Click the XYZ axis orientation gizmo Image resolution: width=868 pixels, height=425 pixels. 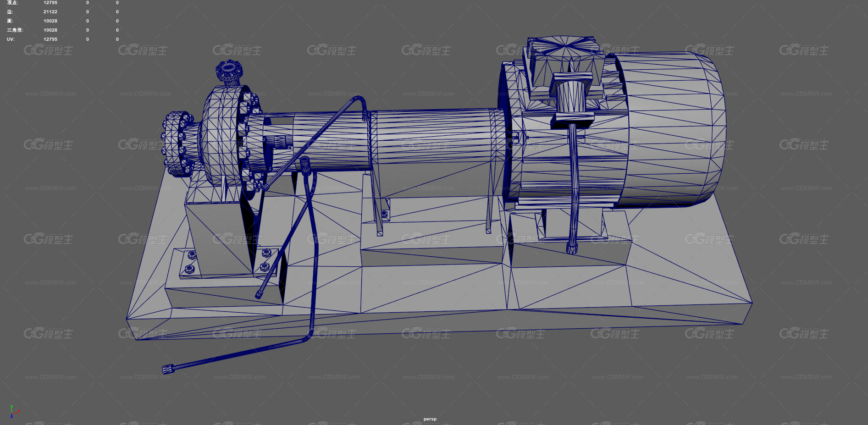point(14,411)
